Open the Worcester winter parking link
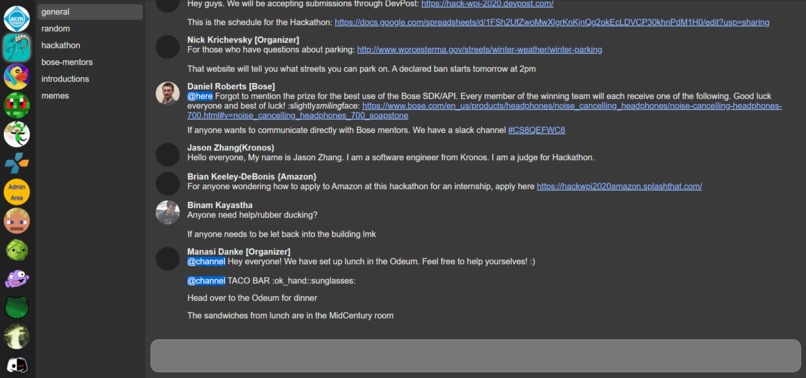This screenshot has width=806, height=378. coord(480,50)
